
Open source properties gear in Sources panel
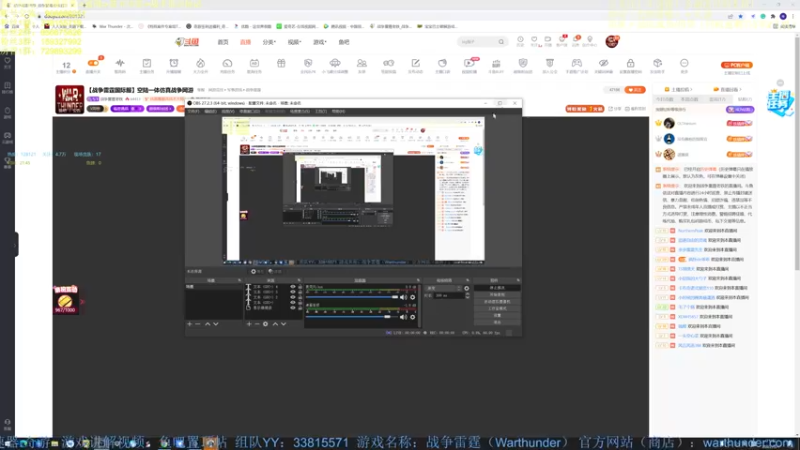click(265, 324)
